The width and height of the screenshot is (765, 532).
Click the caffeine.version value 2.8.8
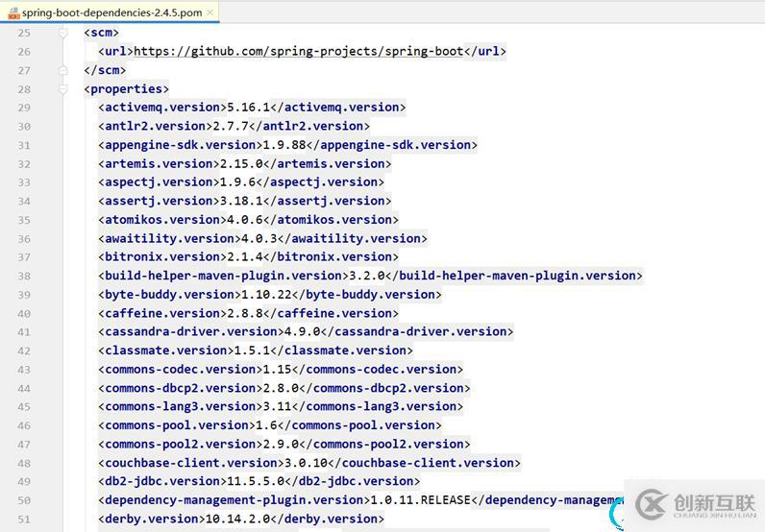click(245, 313)
